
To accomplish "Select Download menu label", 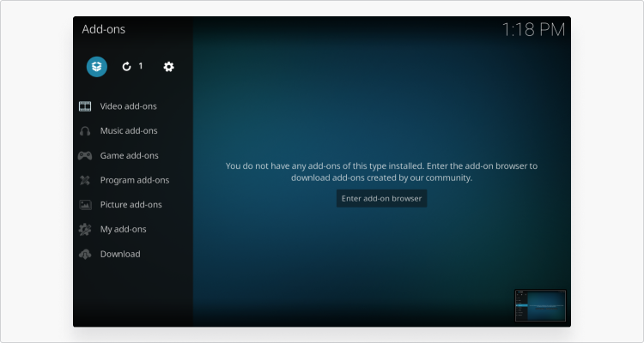I will 120,254.
